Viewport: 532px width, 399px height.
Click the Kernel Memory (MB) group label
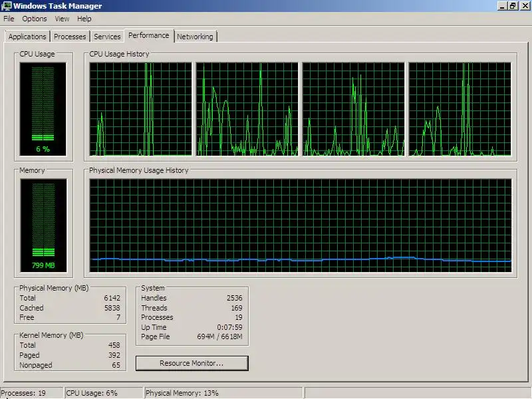51,335
